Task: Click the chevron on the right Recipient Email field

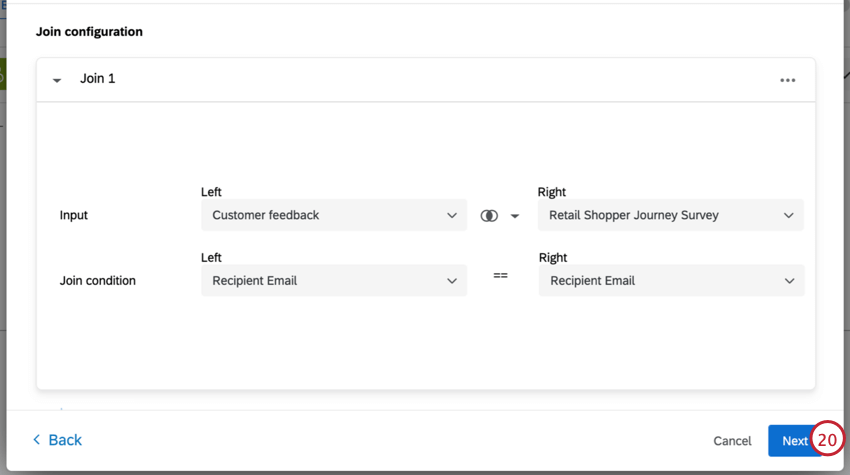Action: [x=789, y=281]
